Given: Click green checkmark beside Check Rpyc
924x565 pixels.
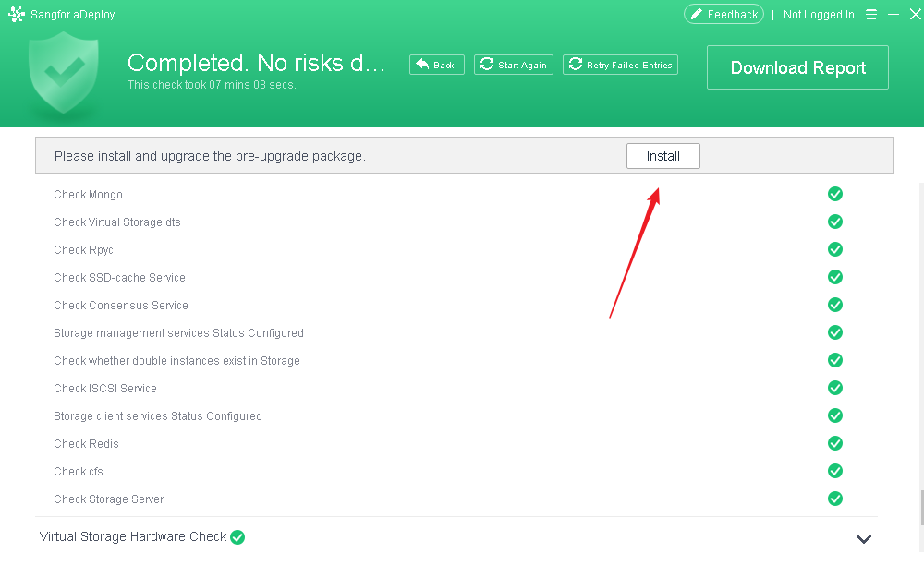Looking at the screenshot, I should click(835, 249).
